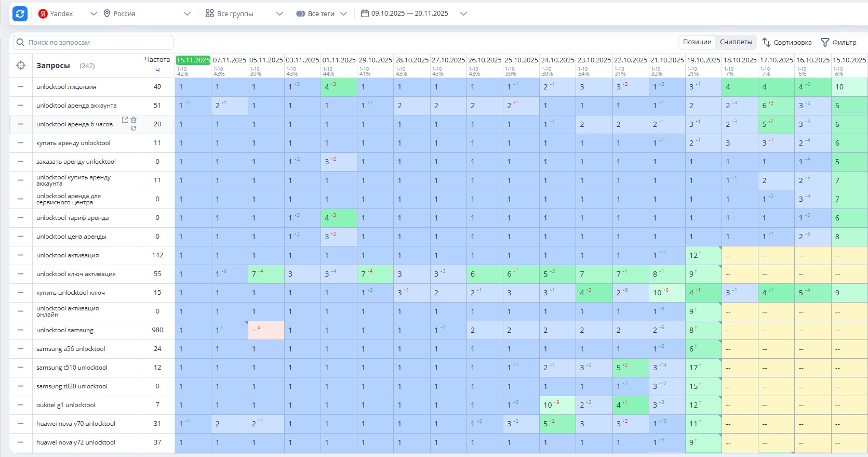
Task: Click the blue refresh positions icon
Action: coord(20,14)
